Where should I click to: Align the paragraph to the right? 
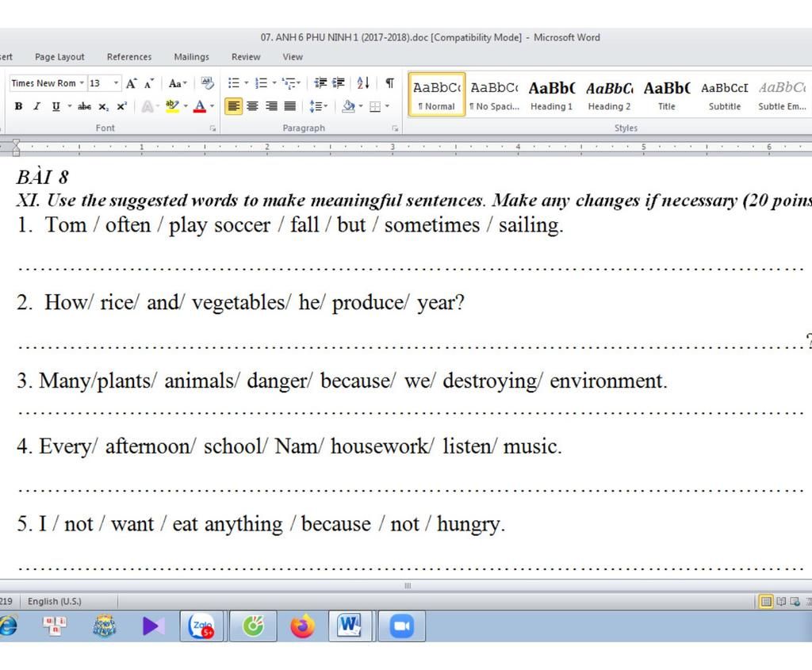271,106
